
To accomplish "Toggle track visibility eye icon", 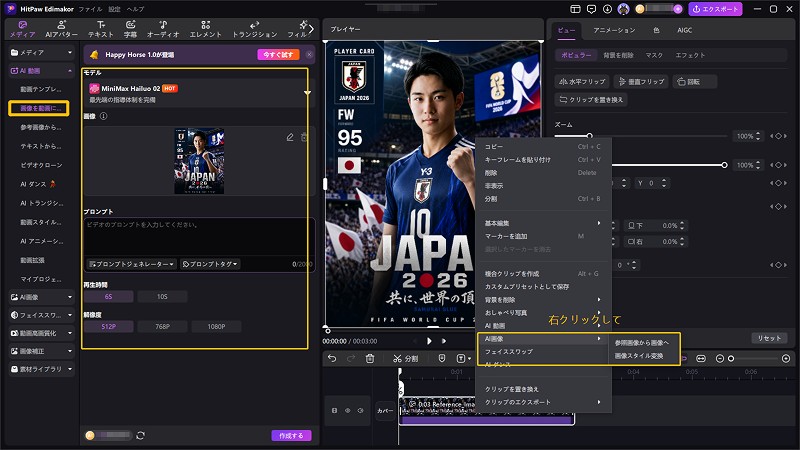I will pos(347,410).
